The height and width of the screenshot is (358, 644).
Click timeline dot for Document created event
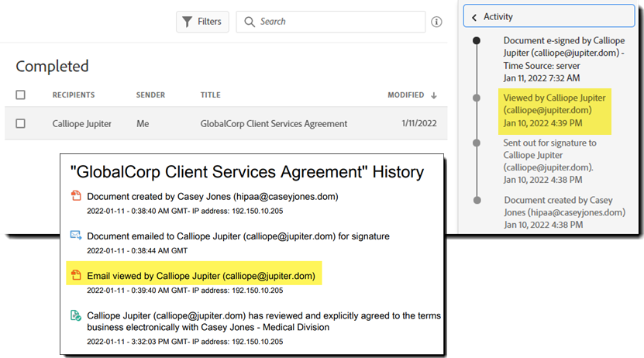[x=477, y=201]
